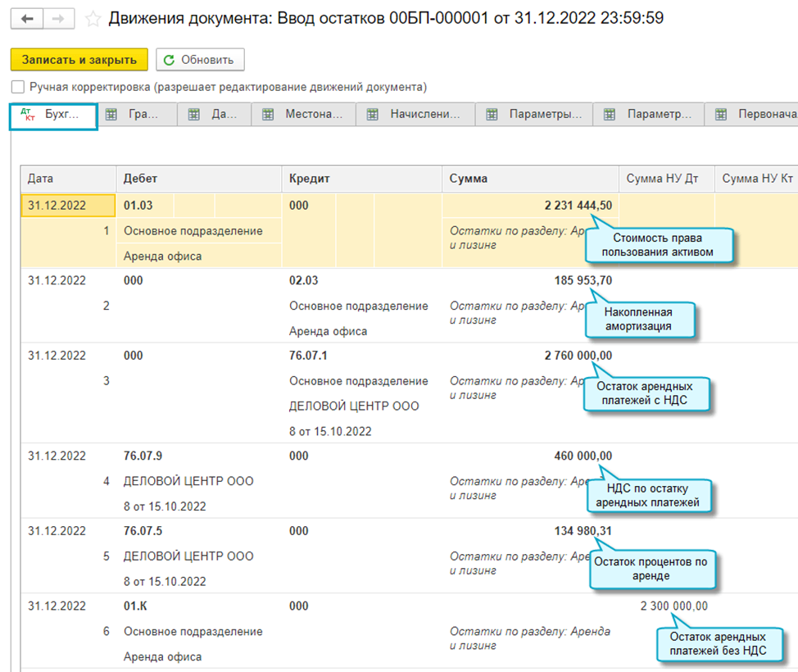Image resolution: width=798 pixels, height=672 pixels.
Task: Click the table icon on Гра... tab
Action: (111, 116)
